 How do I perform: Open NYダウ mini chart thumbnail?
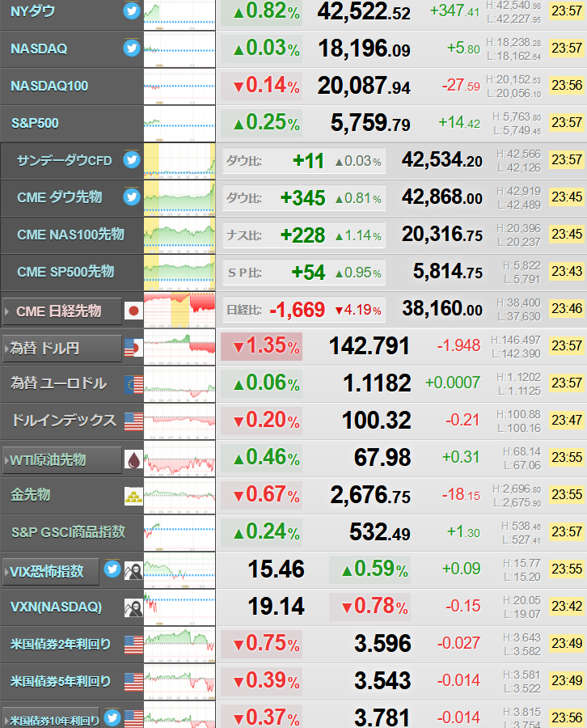coord(179,15)
